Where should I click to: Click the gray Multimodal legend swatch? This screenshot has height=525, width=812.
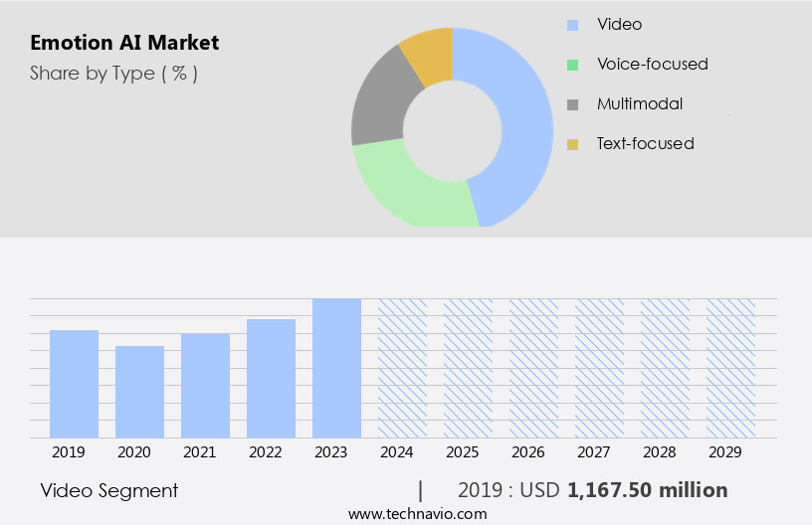[572, 104]
